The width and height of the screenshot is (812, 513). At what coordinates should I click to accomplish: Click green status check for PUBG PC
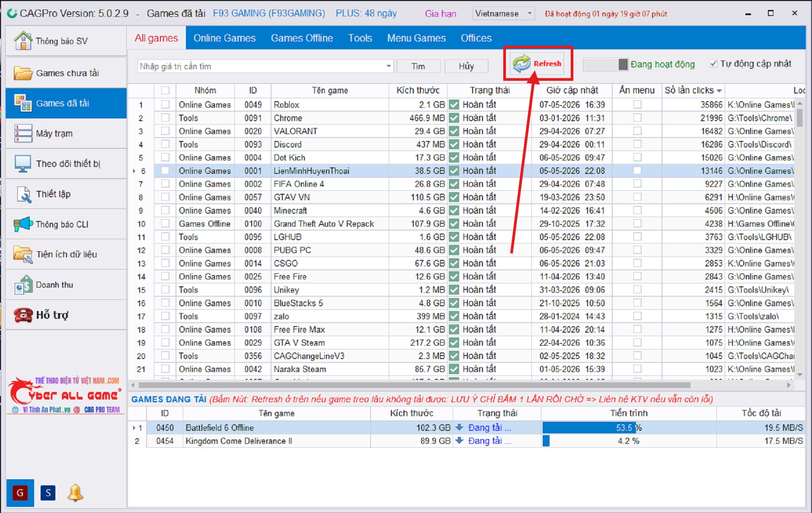pyautogui.click(x=454, y=250)
